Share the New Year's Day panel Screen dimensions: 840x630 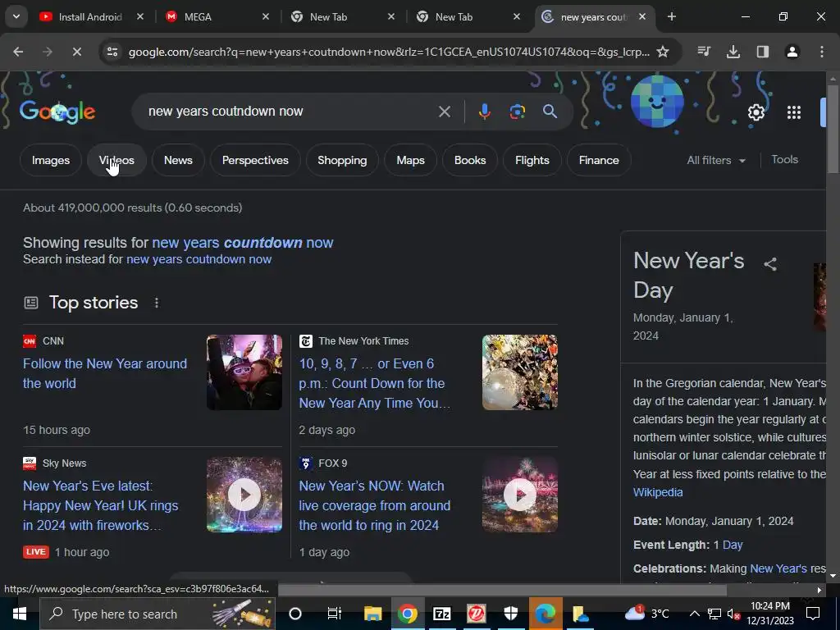click(769, 263)
